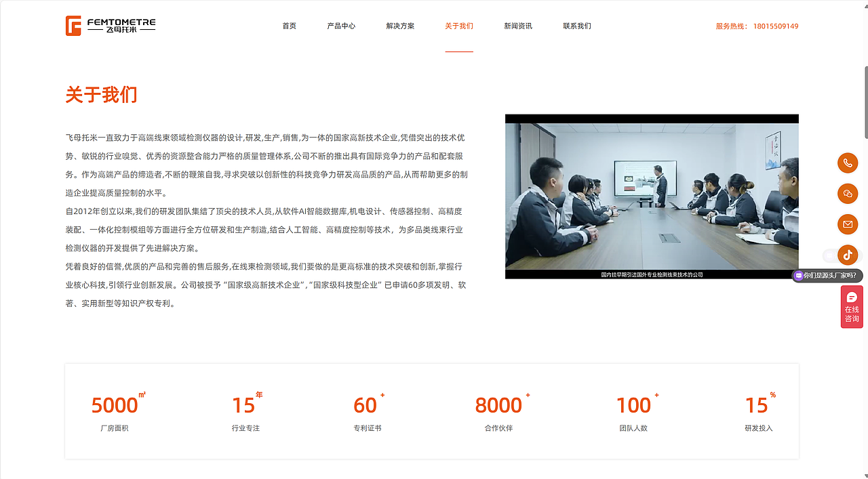Viewport: 868px width, 479px height.
Task: Click the red chat icon inside 在线咨询
Action: click(x=851, y=295)
